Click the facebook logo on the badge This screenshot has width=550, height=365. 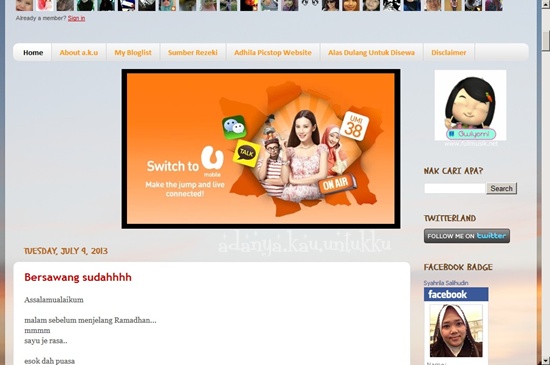(x=456, y=294)
